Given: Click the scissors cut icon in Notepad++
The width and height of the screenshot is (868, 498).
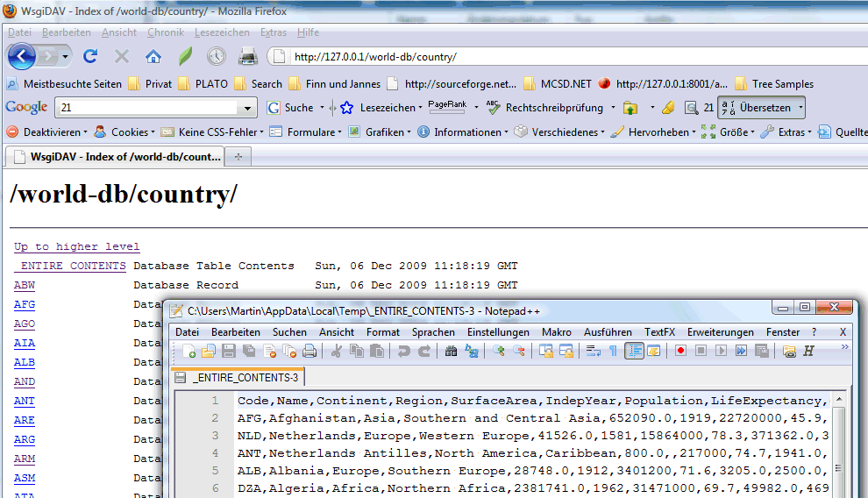Looking at the screenshot, I should pos(336,352).
